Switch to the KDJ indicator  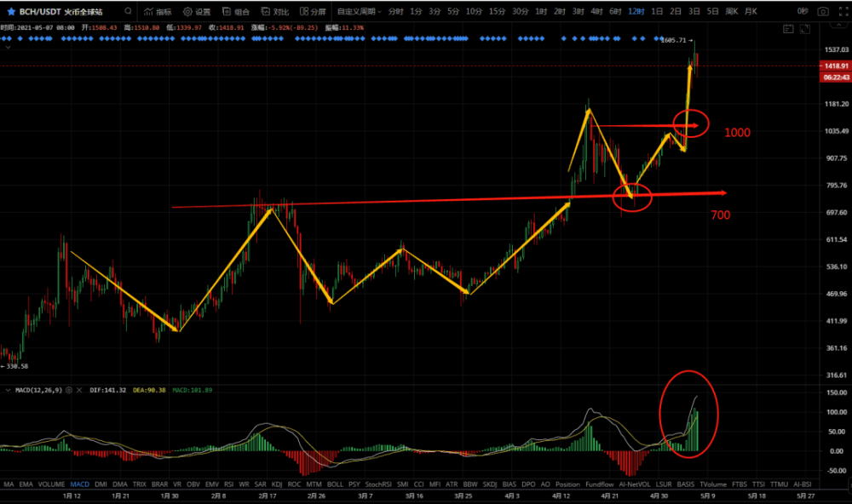click(x=277, y=484)
